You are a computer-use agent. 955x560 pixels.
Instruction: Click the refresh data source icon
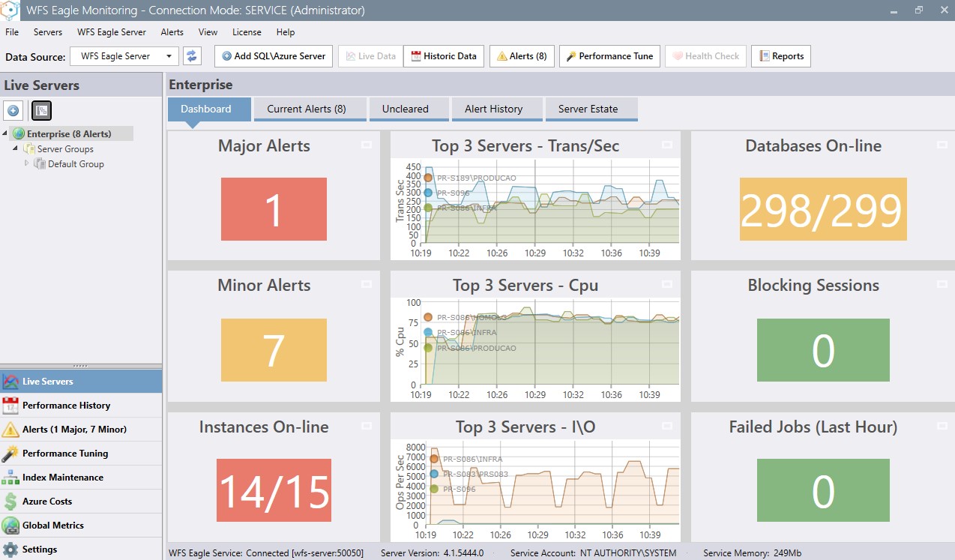(193, 56)
